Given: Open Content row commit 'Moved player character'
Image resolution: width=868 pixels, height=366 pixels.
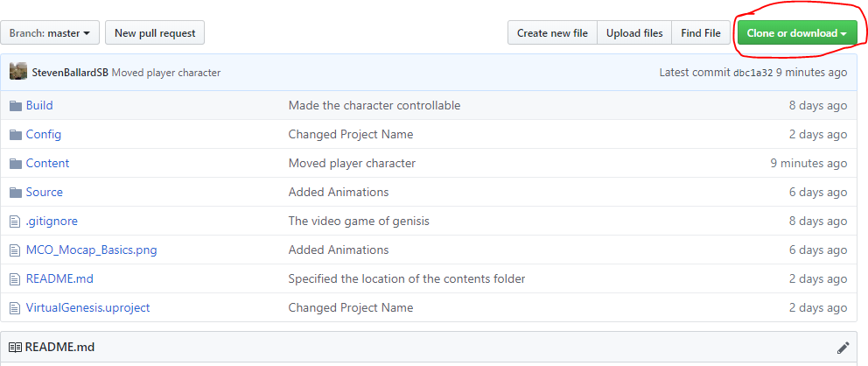Looking at the screenshot, I should click(352, 164).
